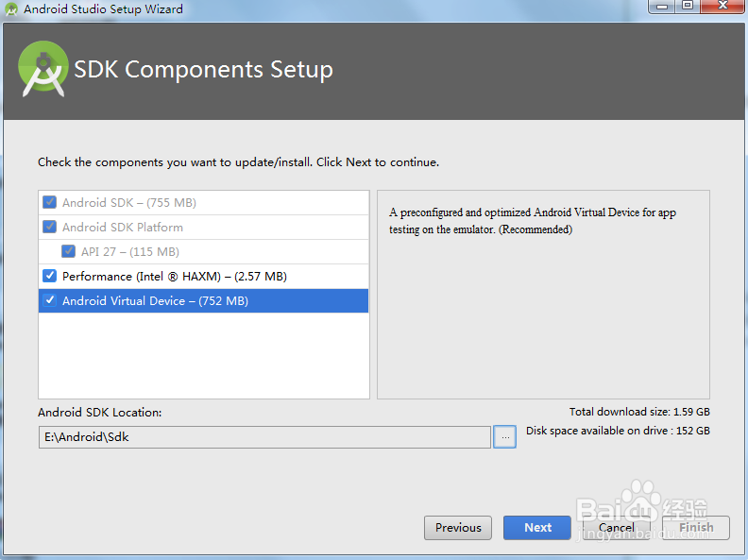Image resolution: width=748 pixels, height=560 pixels.
Task: Click the browse (…) button for SDK location
Action: tap(504, 437)
